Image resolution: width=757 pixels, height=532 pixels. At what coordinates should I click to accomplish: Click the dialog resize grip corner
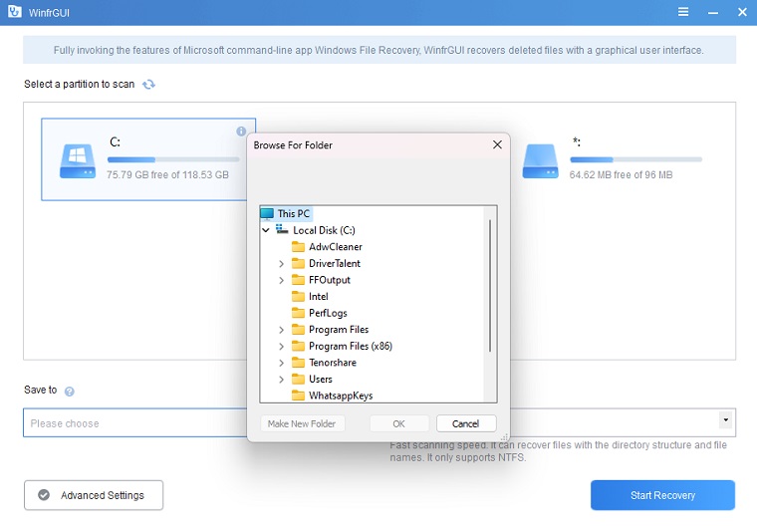(x=505, y=437)
